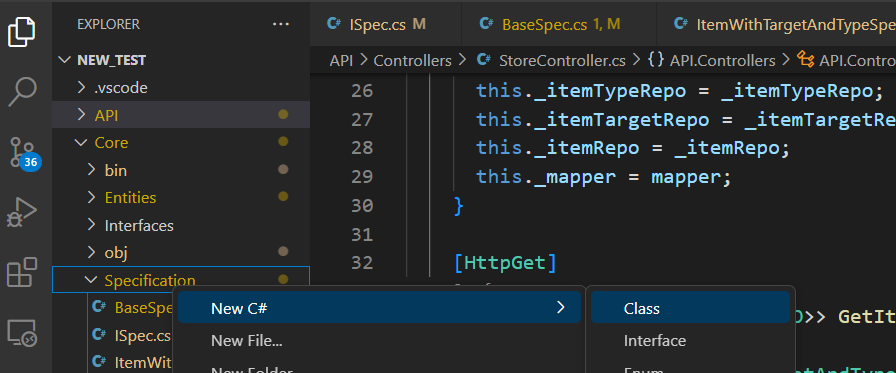The height and width of the screenshot is (373, 896).
Task: Click line number 26 in gutter
Action: pos(362,90)
